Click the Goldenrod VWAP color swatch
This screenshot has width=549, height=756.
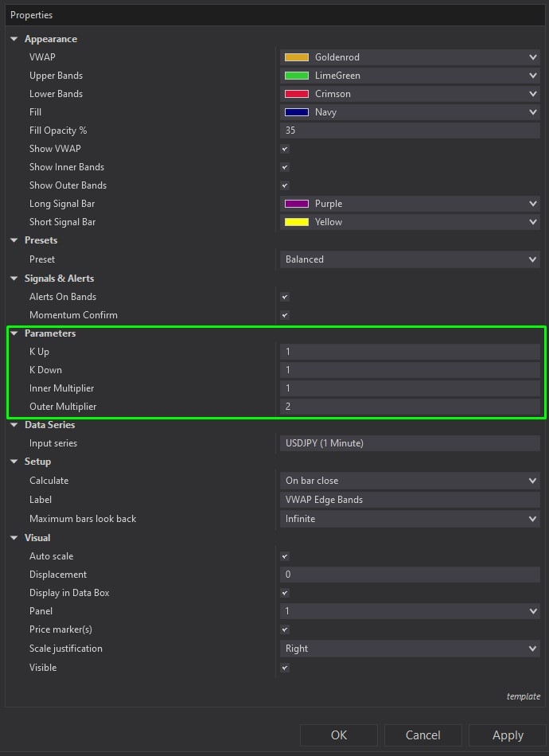tap(297, 57)
